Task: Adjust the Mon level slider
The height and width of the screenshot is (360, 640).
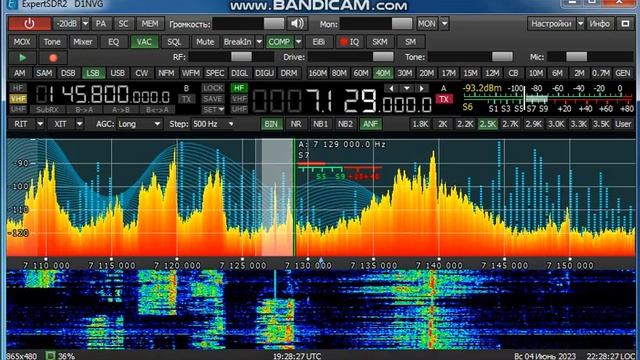Action: tap(376, 24)
